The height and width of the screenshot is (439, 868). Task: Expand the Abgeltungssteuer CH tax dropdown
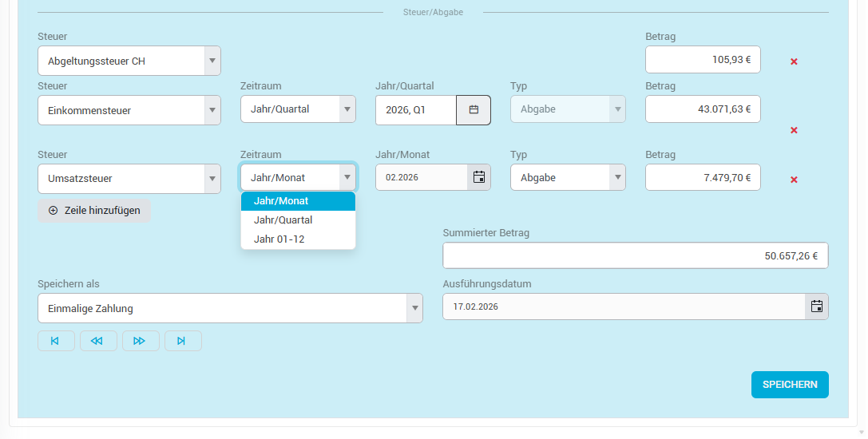pyautogui.click(x=212, y=61)
